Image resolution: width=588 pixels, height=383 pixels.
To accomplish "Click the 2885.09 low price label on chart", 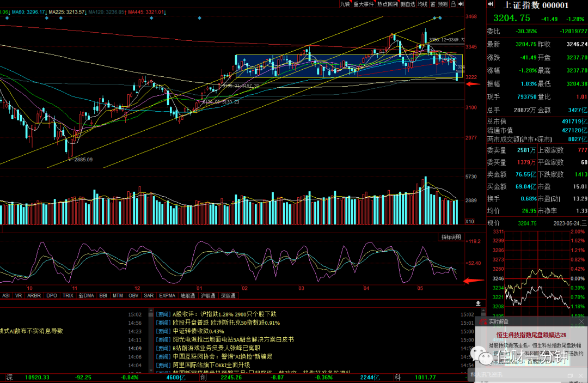I will click(x=83, y=160).
